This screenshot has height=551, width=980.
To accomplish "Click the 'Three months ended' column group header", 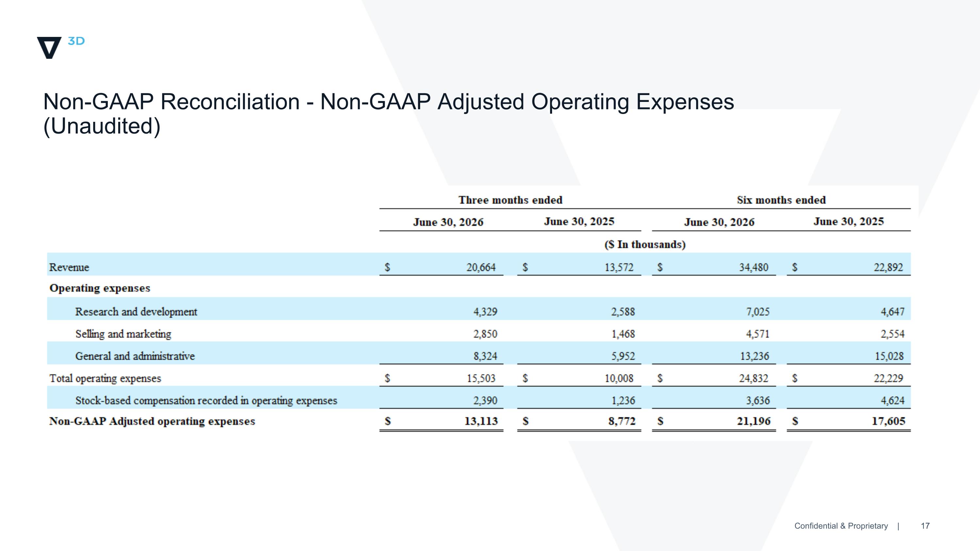I will (510, 200).
